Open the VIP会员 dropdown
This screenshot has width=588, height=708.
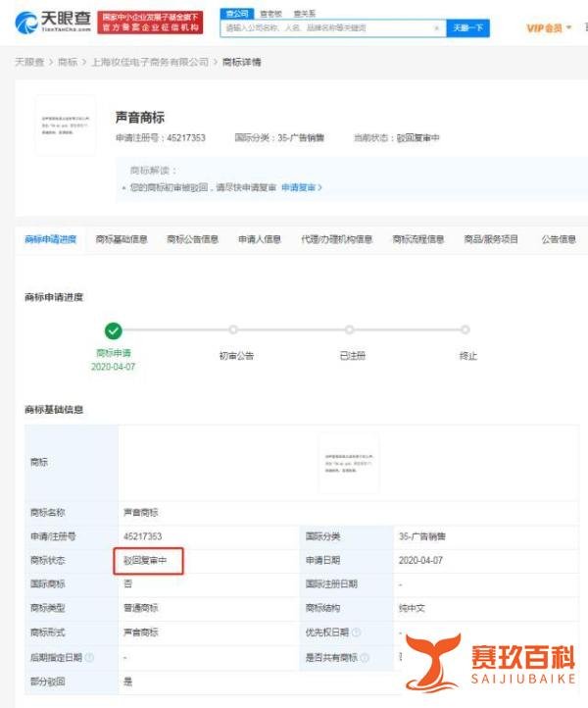click(549, 28)
